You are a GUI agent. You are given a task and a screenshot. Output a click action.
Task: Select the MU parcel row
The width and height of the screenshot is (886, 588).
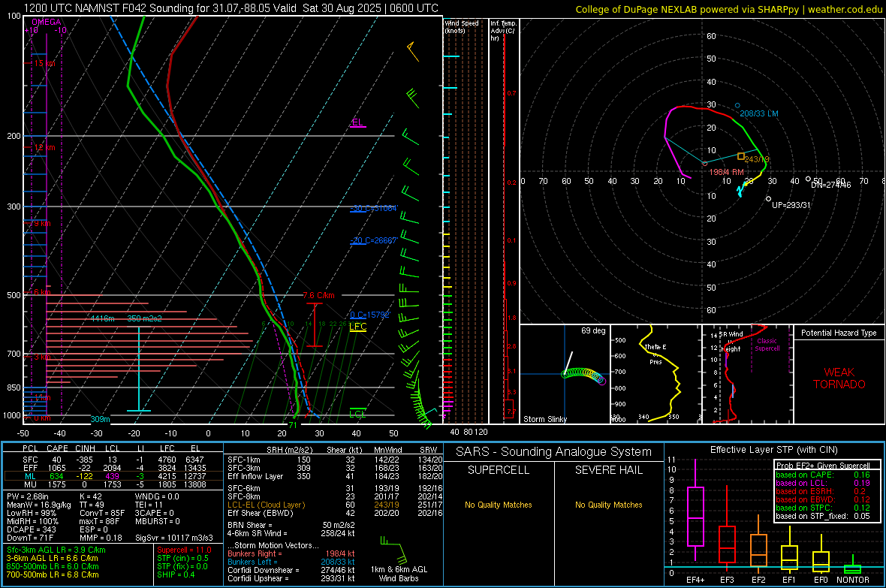[x=113, y=484]
